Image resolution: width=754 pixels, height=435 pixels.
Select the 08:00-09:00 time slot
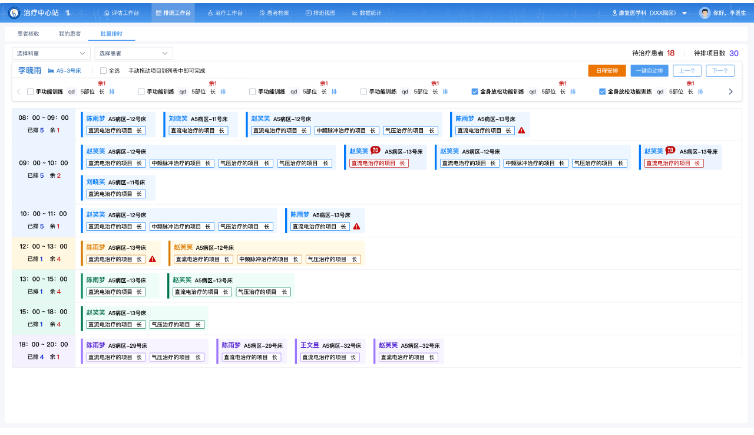tap(44, 124)
